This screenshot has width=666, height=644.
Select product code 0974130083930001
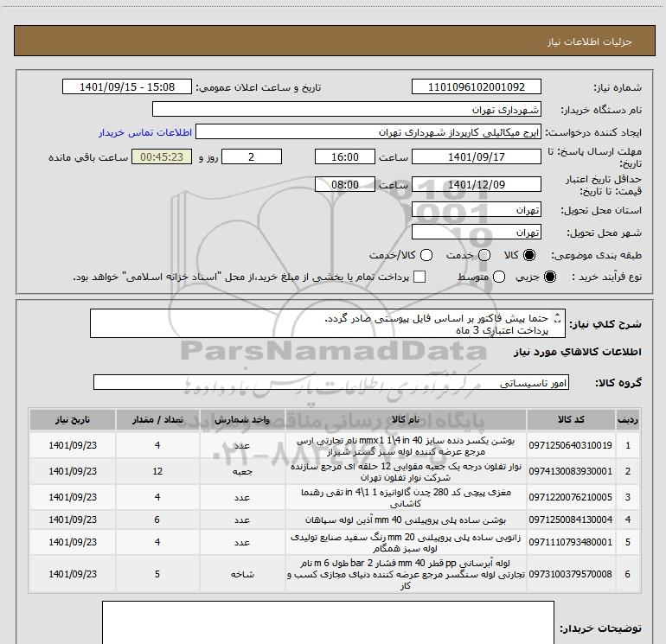point(571,471)
